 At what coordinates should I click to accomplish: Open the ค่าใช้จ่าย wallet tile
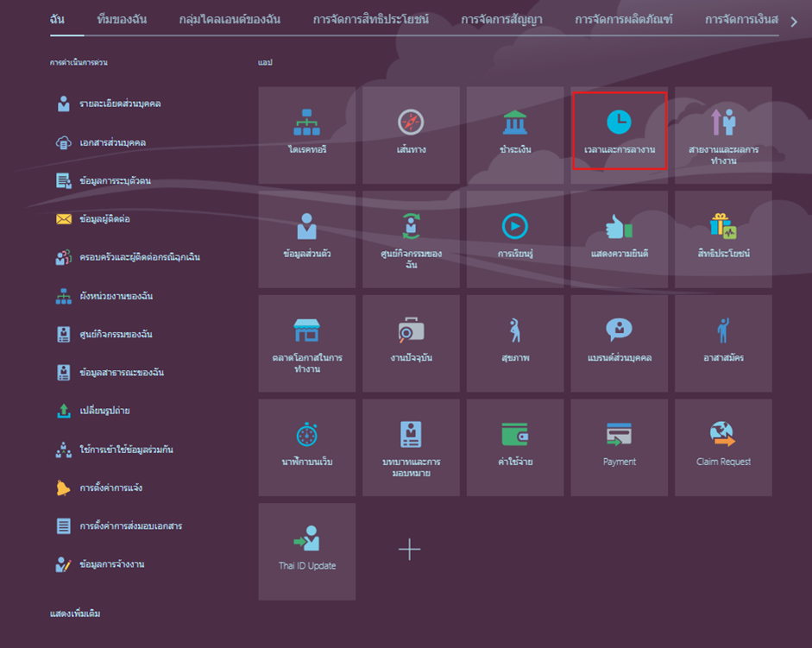point(515,447)
